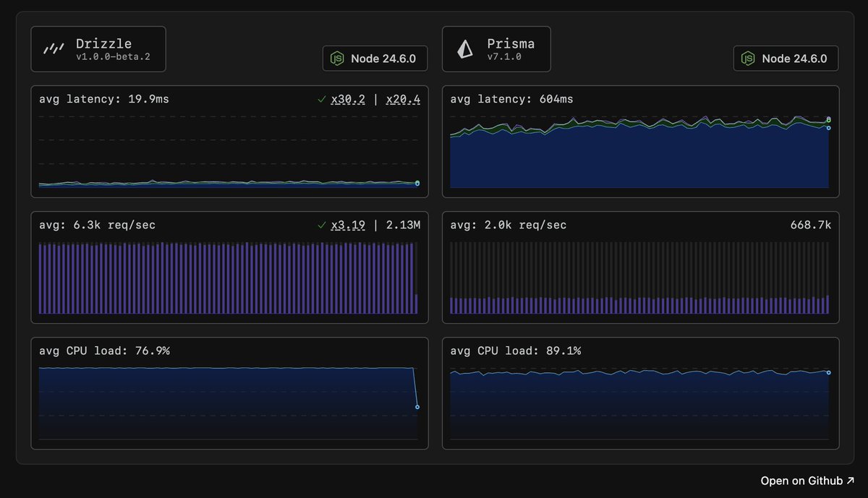Click endpoint marker on Drizzle latency chart
Image resolution: width=868 pixels, height=498 pixels.
[x=417, y=183]
